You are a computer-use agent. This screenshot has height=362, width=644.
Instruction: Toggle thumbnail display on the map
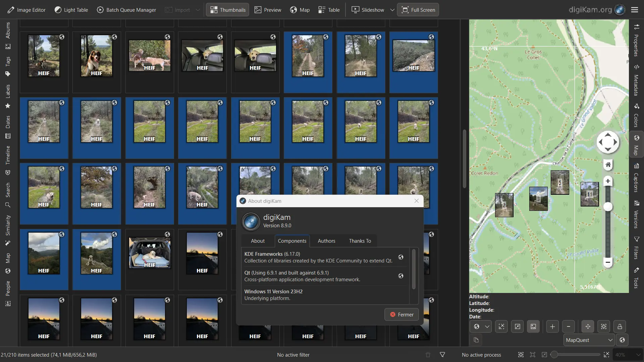pos(534,326)
